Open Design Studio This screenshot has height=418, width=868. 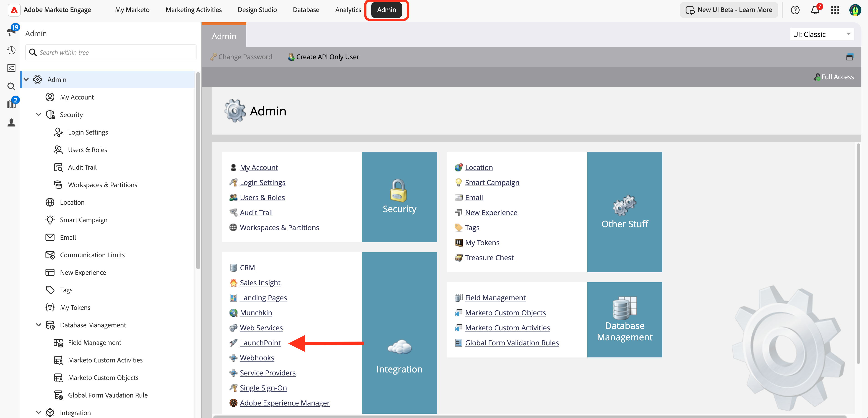coord(257,10)
